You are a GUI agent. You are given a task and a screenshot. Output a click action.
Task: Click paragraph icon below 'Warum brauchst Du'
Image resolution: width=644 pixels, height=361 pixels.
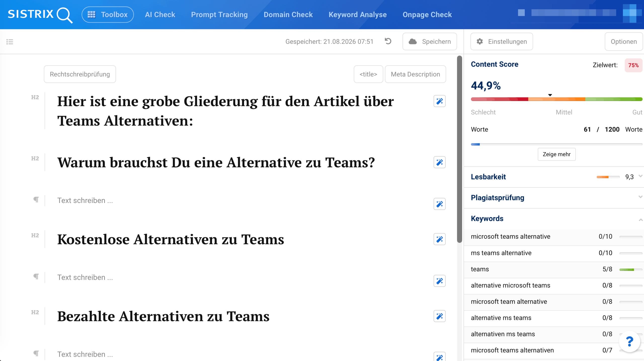[x=36, y=199]
